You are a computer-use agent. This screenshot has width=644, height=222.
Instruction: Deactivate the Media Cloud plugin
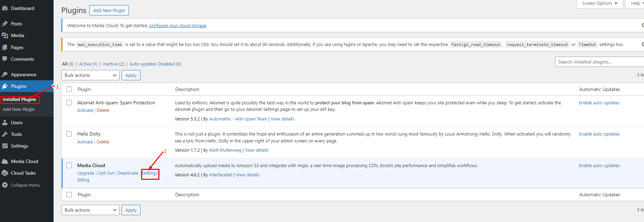point(128,173)
